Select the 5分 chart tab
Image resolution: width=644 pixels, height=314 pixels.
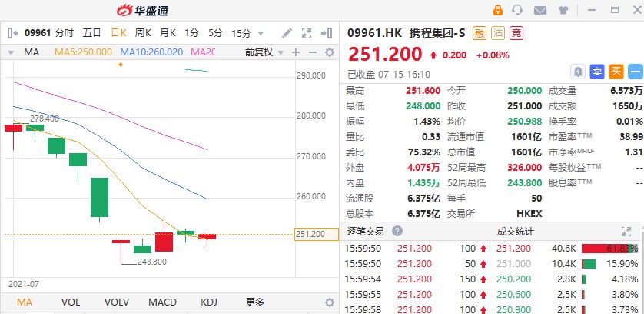point(215,33)
